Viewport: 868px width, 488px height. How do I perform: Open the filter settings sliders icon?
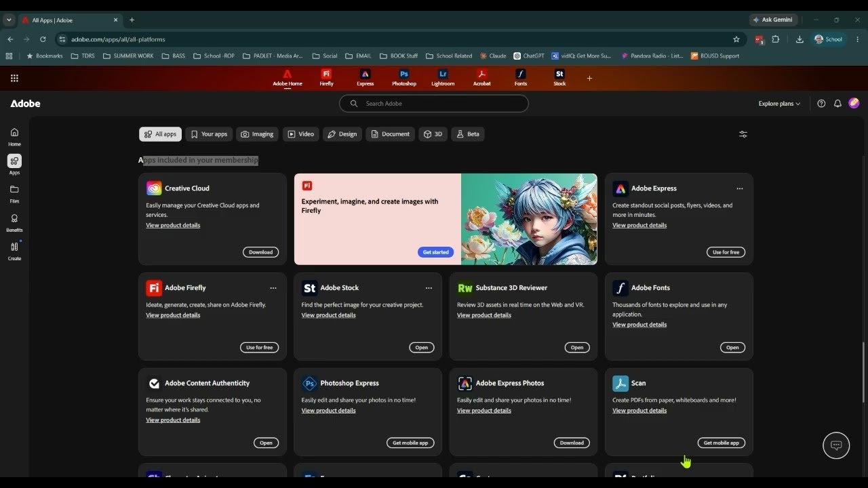pos(743,134)
